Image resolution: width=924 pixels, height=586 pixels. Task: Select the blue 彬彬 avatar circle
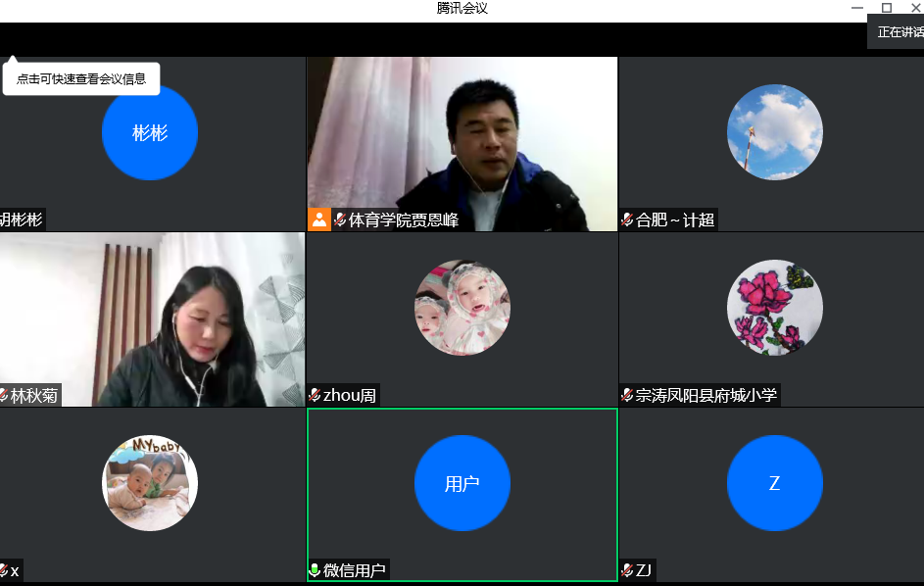(x=150, y=132)
